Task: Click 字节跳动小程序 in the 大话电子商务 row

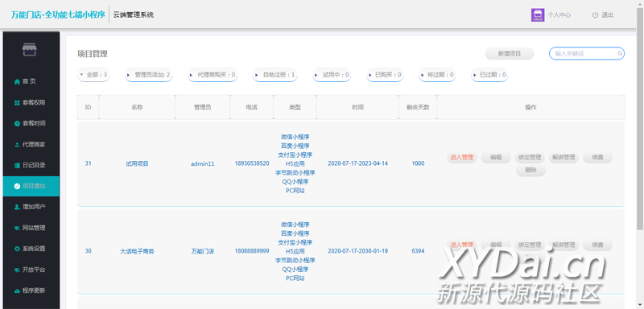Action: 295,260
